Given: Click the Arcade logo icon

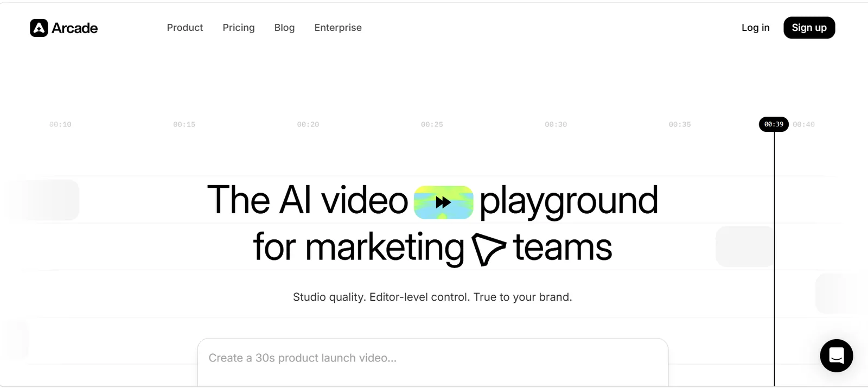Looking at the screenshot, I should [x=39, y=28].
